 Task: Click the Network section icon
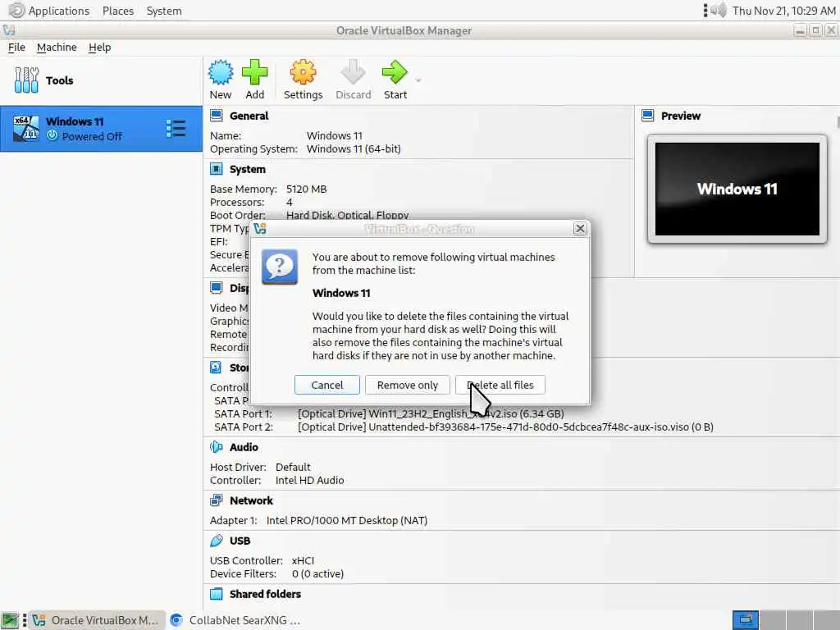(216, 500)
